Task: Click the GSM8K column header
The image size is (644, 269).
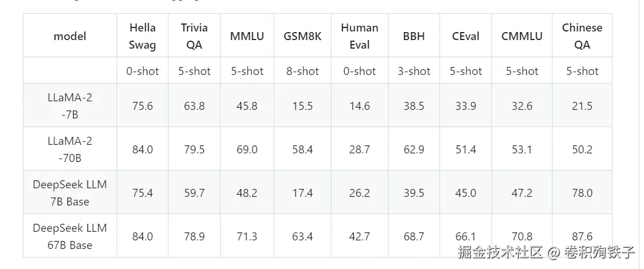Action: pos(302,36)
